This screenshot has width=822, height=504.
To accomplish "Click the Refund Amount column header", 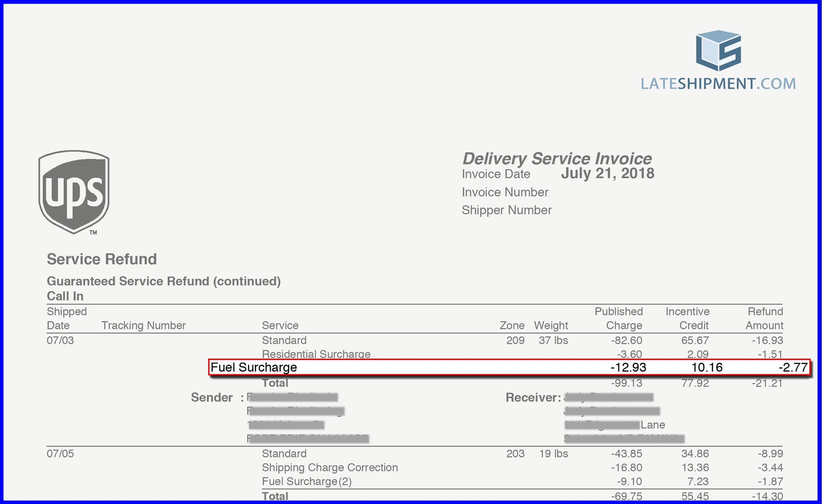I will [x=765, y=318].
